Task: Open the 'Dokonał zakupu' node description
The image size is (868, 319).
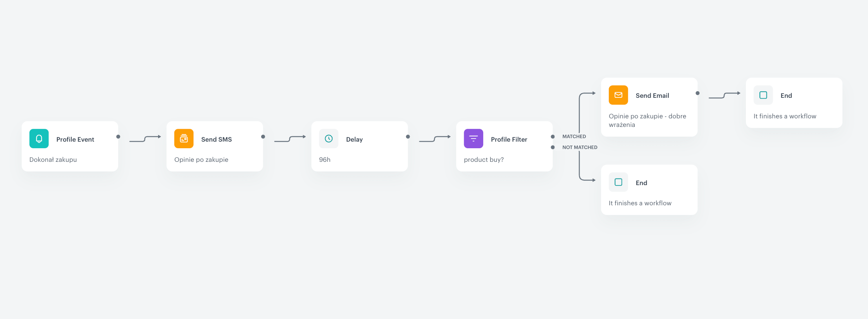Action: click(53, 159)
